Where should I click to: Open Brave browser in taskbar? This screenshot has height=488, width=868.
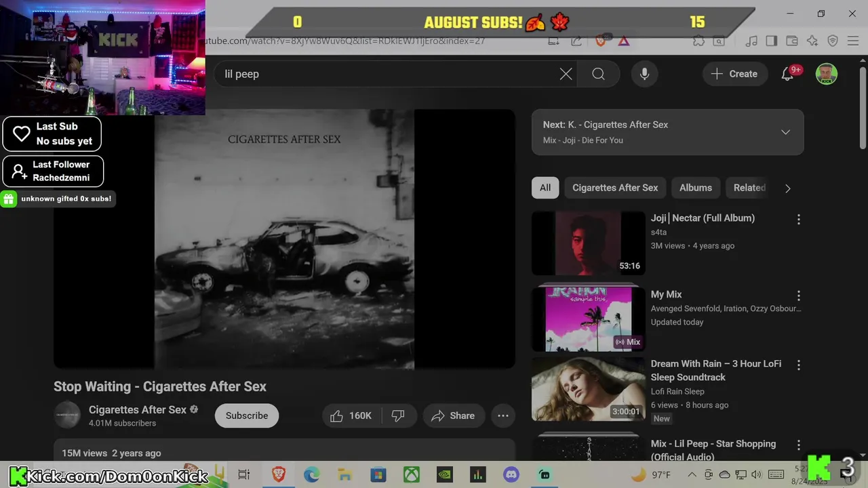(x=278, y=474)
